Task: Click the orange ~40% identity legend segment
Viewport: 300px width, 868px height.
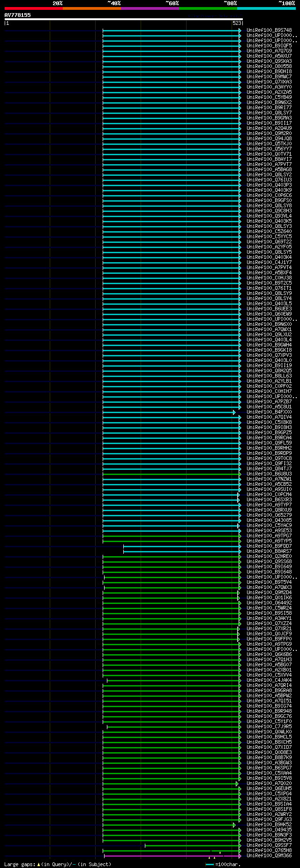Action: 91,8
